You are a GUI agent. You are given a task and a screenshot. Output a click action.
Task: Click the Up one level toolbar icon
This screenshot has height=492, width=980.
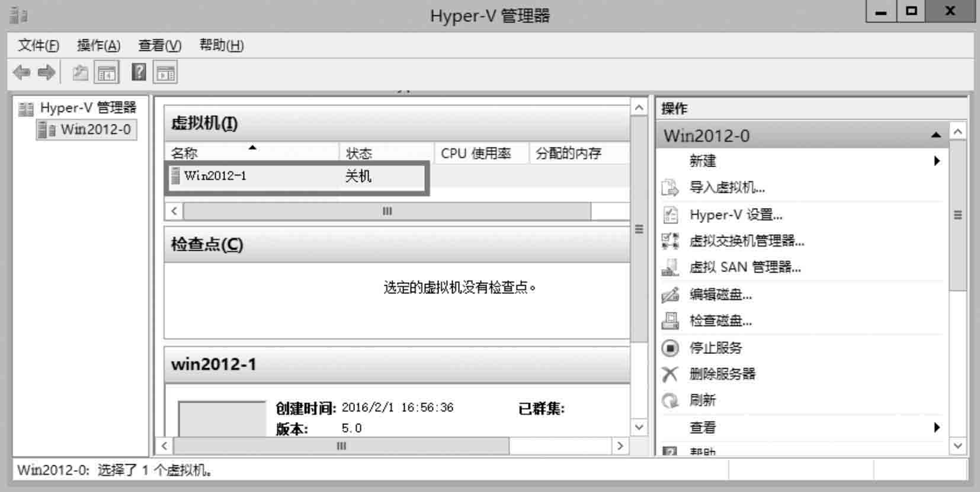pos(80,73)
